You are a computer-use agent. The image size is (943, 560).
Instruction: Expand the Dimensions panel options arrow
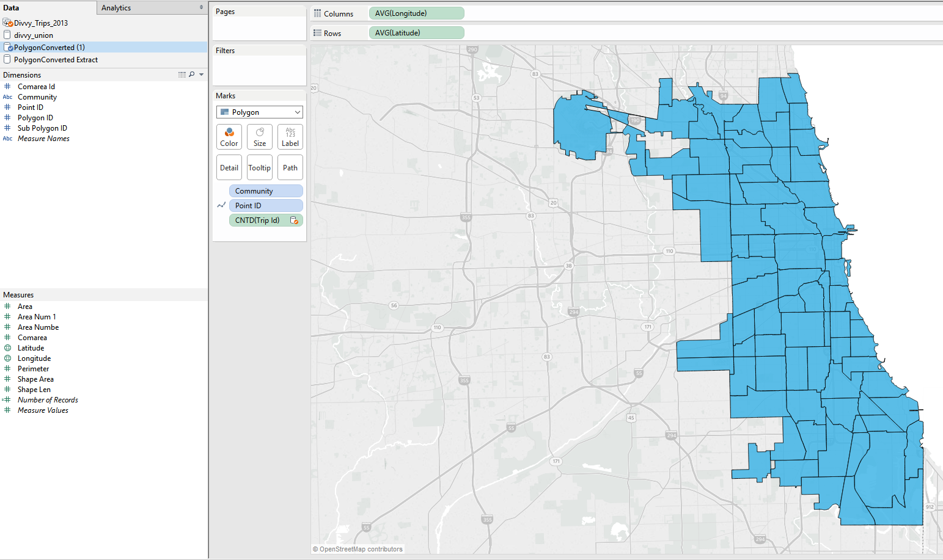202,74
